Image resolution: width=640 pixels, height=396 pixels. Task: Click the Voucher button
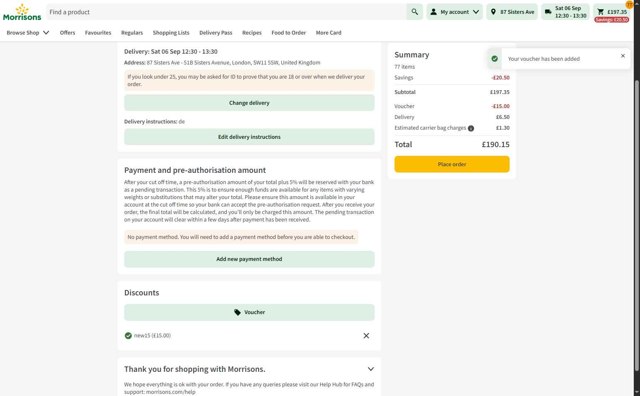click(x=249, y=312)
